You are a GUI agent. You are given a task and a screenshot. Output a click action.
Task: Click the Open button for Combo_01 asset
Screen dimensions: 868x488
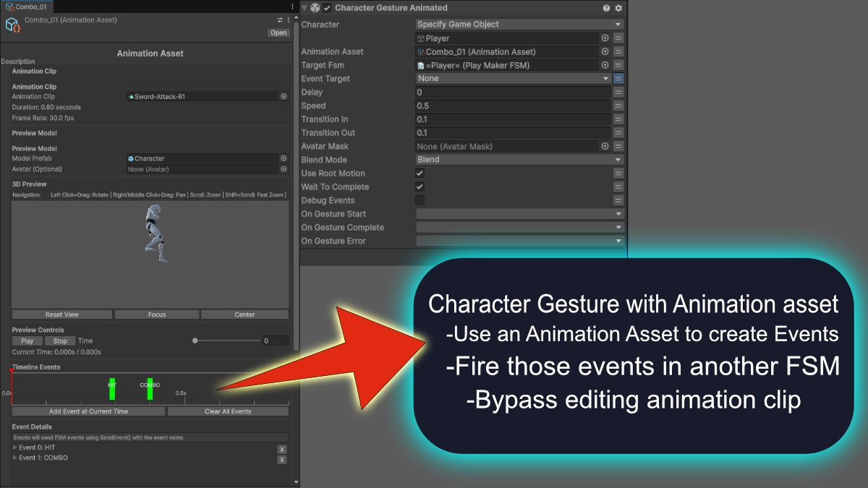[x=278, y=33]
